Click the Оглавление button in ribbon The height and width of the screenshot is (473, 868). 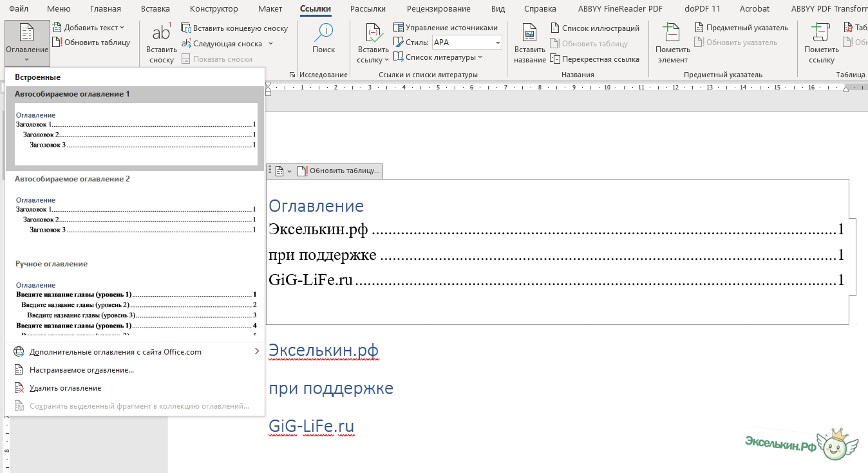pyautogui.click(x=26, y=42)
